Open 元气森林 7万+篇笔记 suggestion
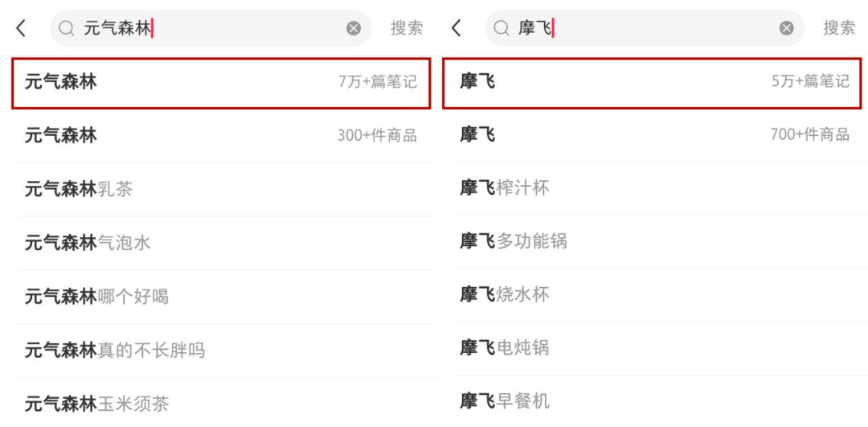 221,83
